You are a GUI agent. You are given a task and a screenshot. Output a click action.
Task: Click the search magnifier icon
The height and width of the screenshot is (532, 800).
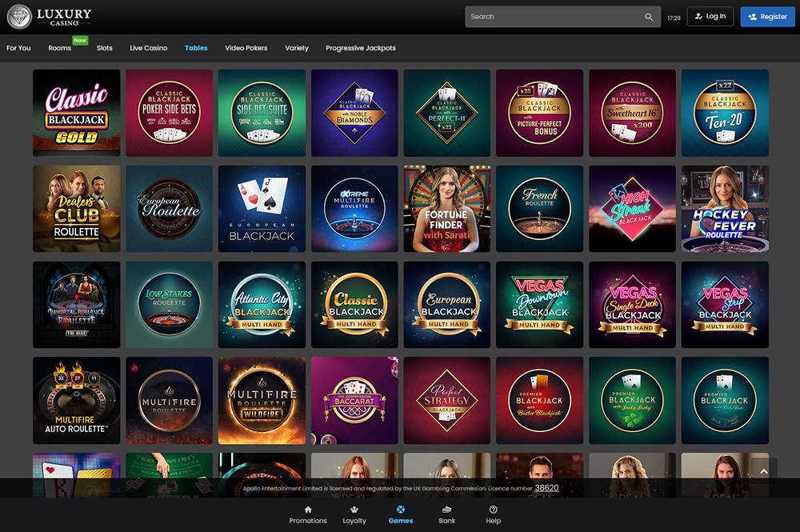(x=649, y=17)
